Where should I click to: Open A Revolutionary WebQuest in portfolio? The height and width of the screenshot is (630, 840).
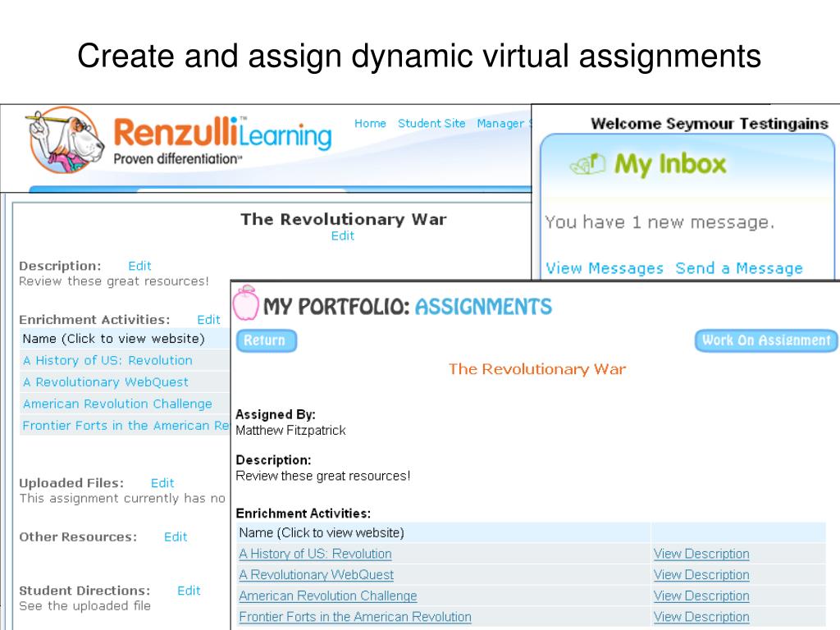(316, 575)
